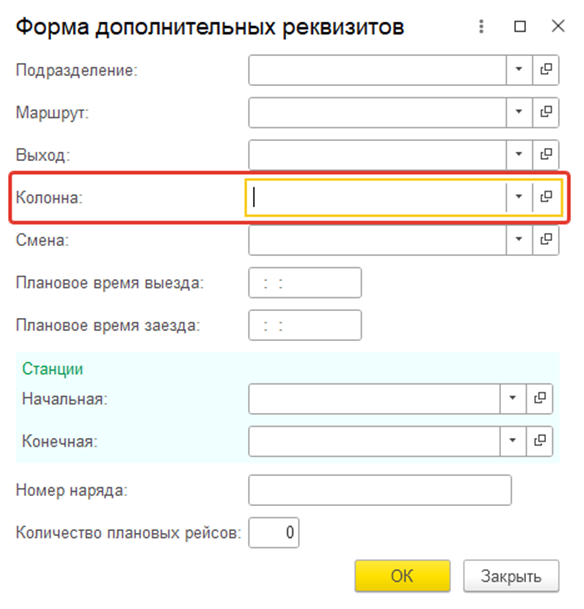Expand the Подразделение dropdown list
The height and width of the screenshot is (609, 584).
(519, 70)
